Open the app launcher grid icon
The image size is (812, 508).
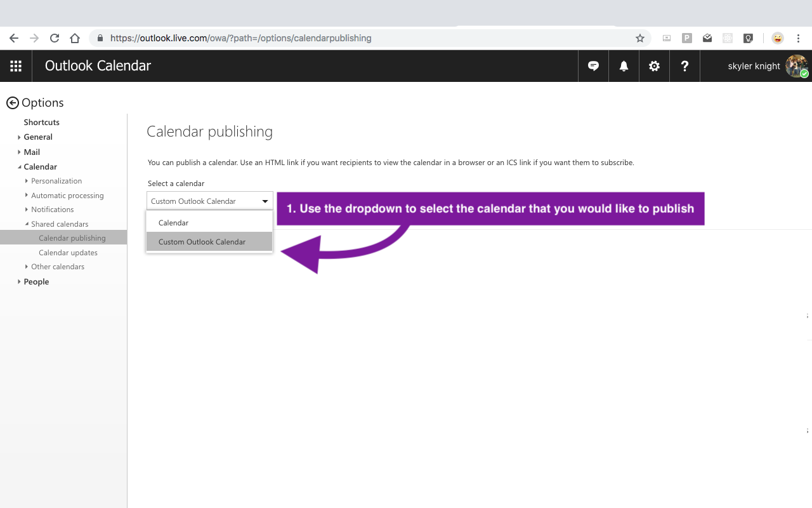click(16, 66)
